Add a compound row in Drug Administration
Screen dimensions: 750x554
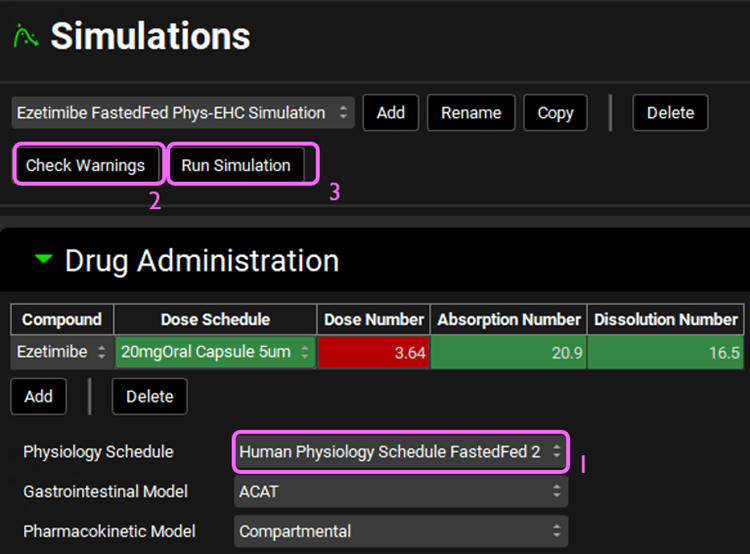point(38,396)
